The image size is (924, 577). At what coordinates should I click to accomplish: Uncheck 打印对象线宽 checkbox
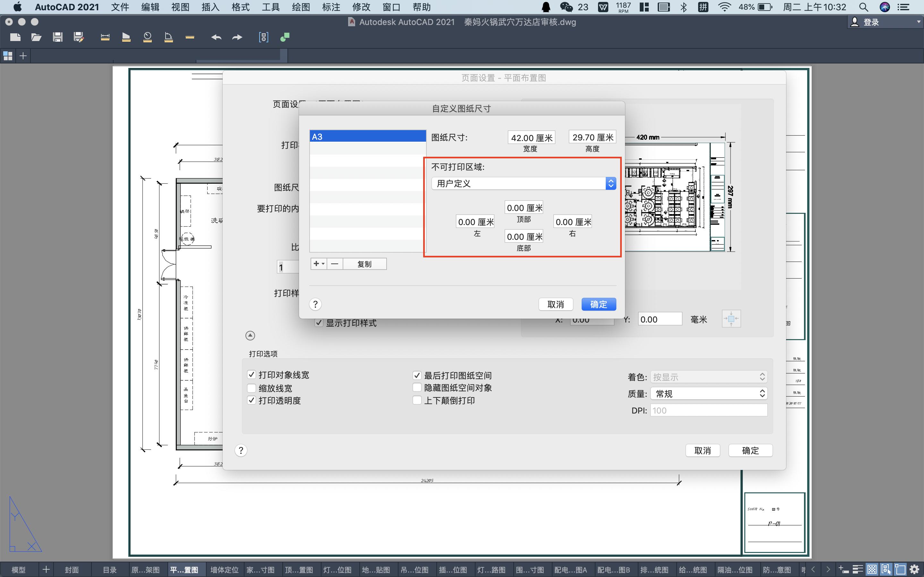(251, 375)
